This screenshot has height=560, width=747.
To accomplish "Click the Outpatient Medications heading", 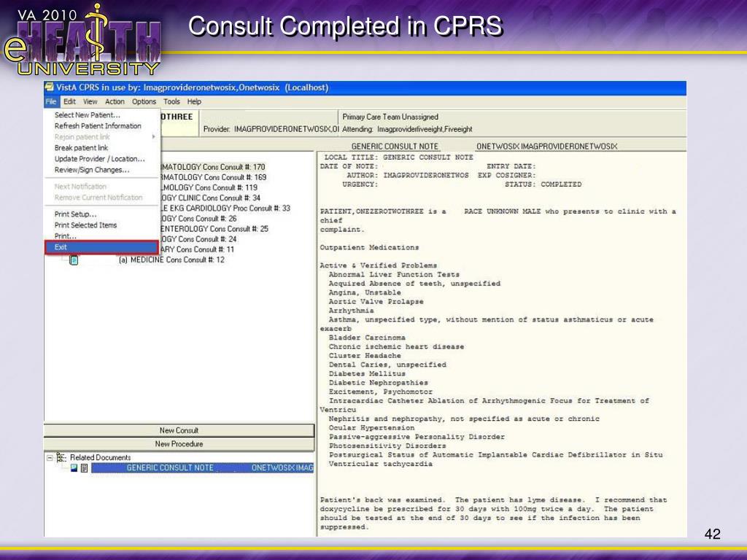I will coord(369,248).
